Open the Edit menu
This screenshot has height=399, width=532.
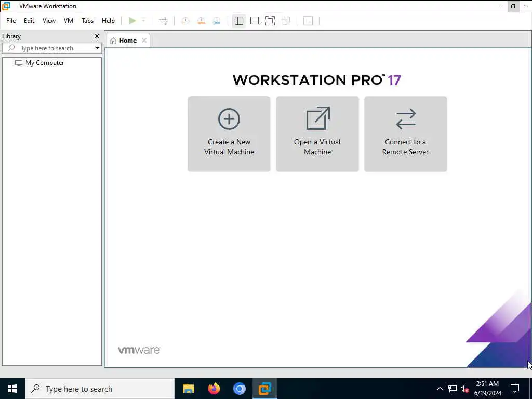[29, 21]
